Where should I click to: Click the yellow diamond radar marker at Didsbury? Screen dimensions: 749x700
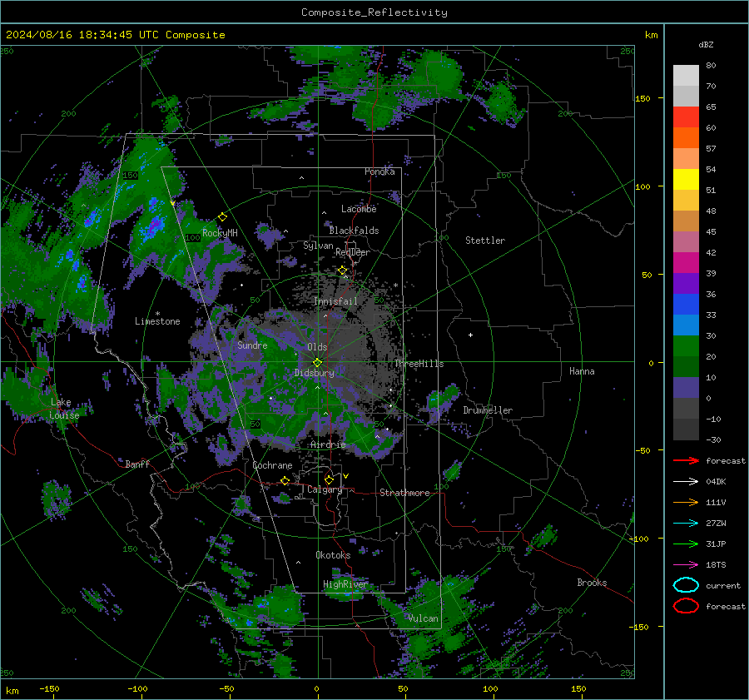317,362
